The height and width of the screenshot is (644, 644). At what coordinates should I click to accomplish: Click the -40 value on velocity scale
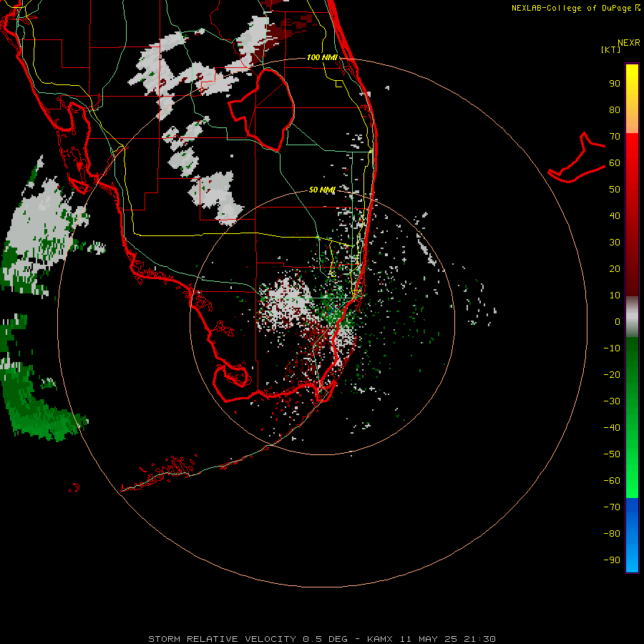coord(612,428)
